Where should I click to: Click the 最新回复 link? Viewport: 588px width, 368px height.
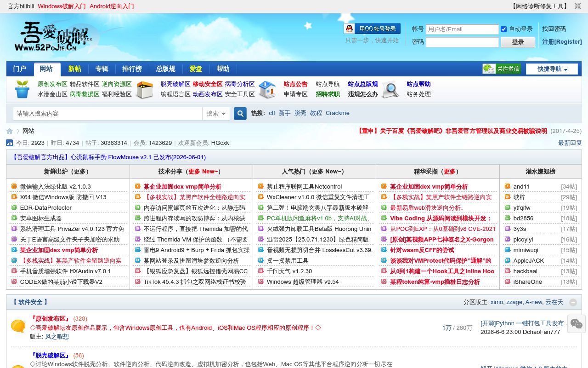[570, 143]
